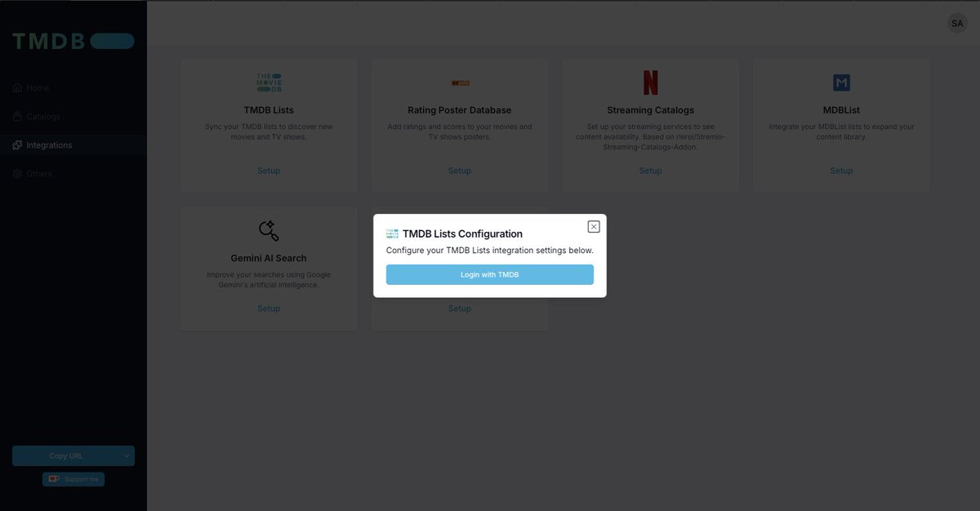
Task: Open the Catalogs sidebar item
Action: (x=73, y=117)
